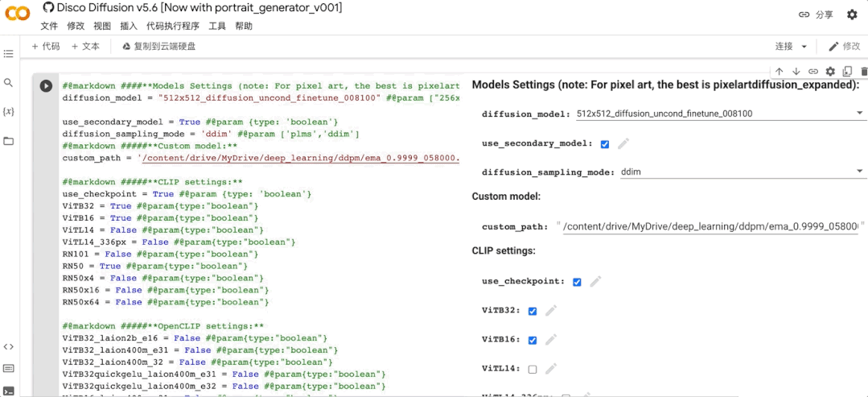The height and width of the screenshot is (397, 868).
Task: Click the 复制到云端硬盘 button
Action: pyautogui.click(x=158, y=47)
